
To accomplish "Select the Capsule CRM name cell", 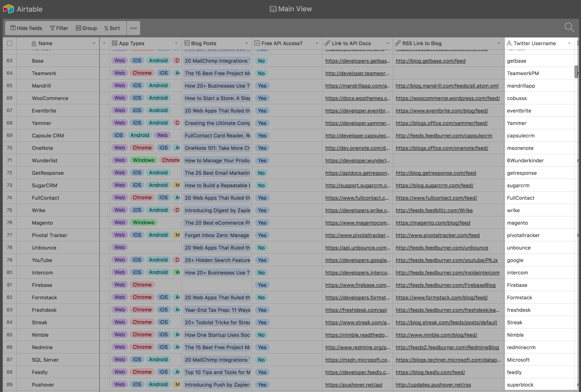I will [x=58, y=135].
